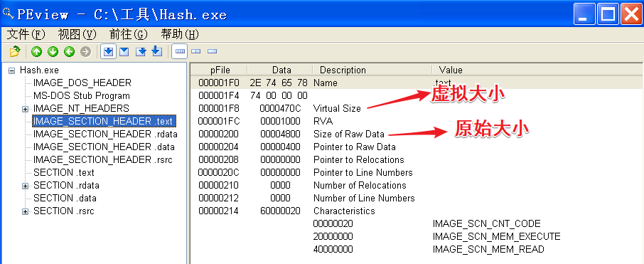This screenshot has height=264, width=644.
Task: Expand the IMAGE_NT_HEADERS node
Action: (x=26, y=109)
